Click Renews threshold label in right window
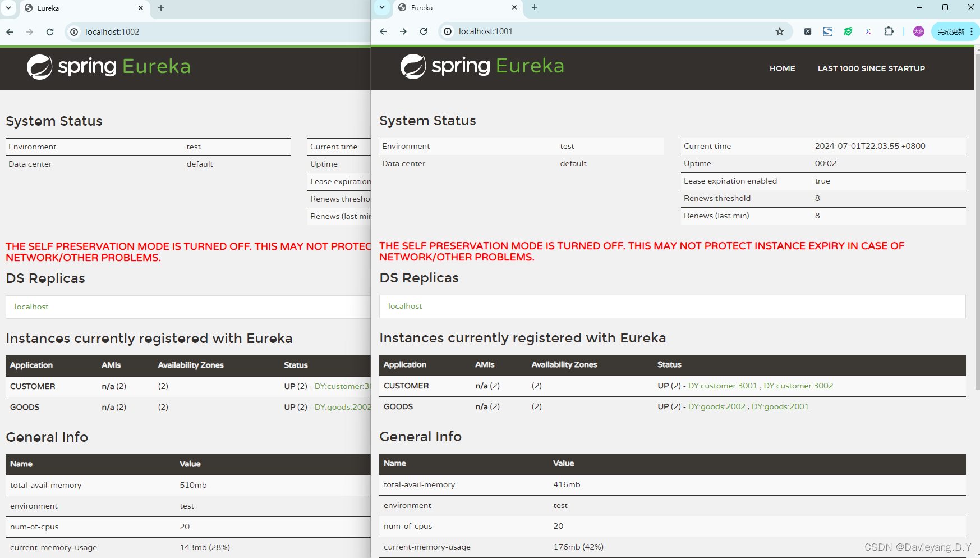This screenshot has height=558, width=980. 717,198
